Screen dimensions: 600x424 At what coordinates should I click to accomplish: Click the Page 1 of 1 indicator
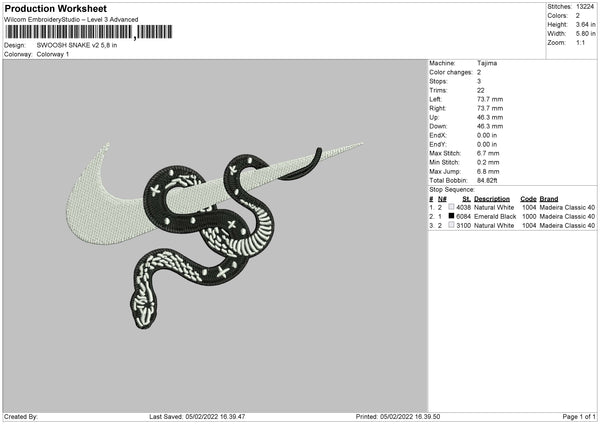(579, 417)
